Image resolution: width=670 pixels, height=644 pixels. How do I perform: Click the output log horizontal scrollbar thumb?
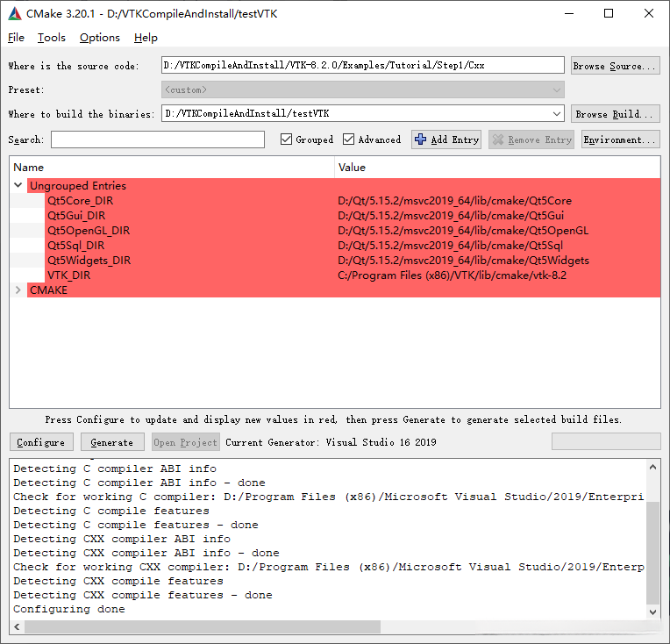[x=203, y=627]
